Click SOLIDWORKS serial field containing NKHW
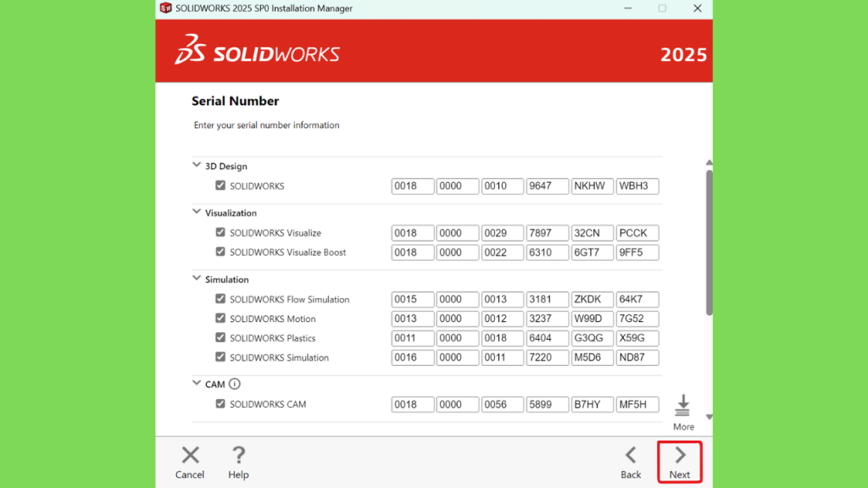Screen dimensions: 868x488 click(593, 186)
